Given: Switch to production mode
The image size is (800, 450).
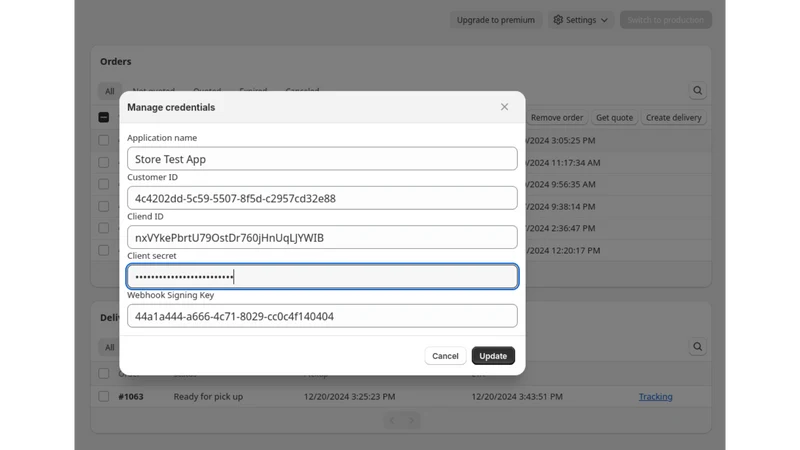Looking at the screenshot, I should [665, 20].
